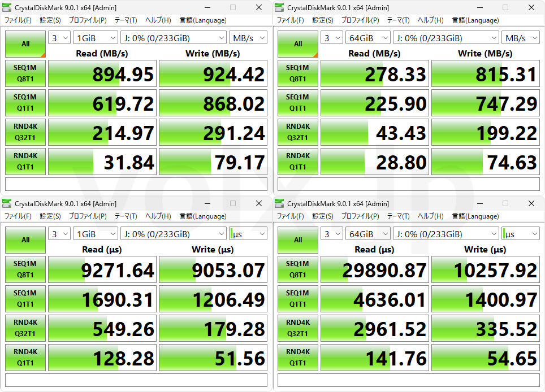Click the comment field in the top-left window
The height and width of the screenshot is (392, 545).
click(136, 184)
